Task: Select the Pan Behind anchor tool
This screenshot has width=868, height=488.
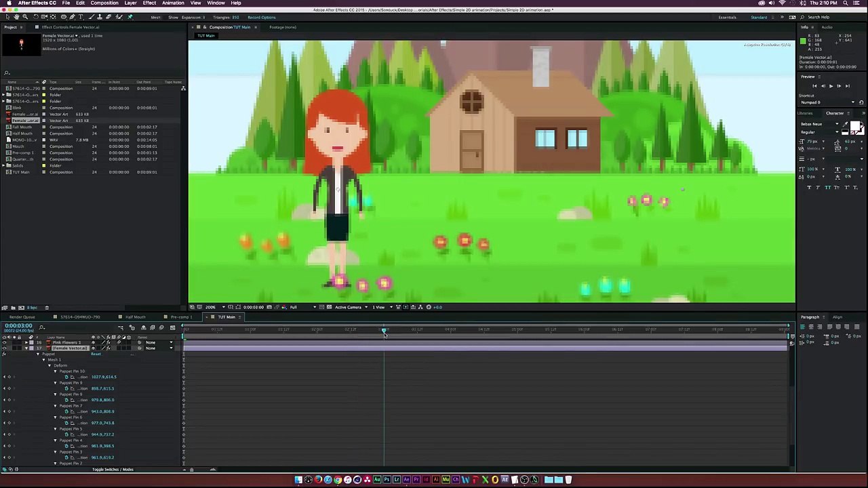Action: click(53, 17)
